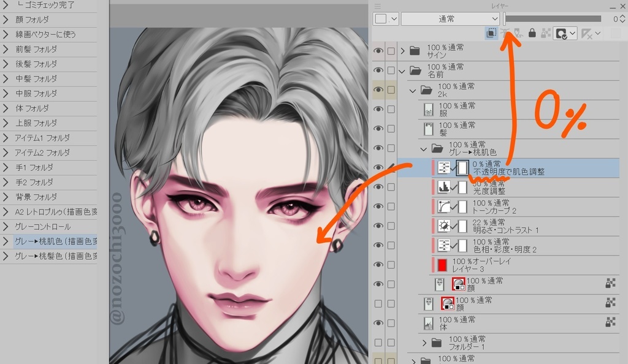Expand 前髪 フォルダ in the left list
This screenshot has height=364, width=628.
[x=6, y=49]
